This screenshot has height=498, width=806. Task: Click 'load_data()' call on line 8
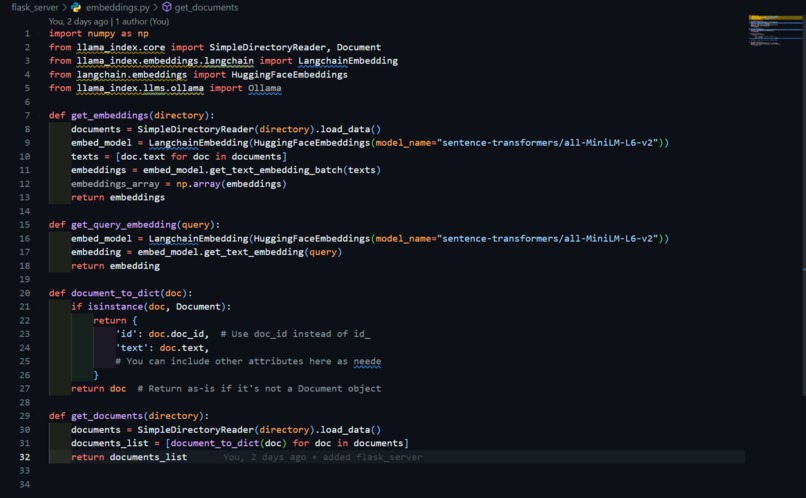[x=351, y=129]
